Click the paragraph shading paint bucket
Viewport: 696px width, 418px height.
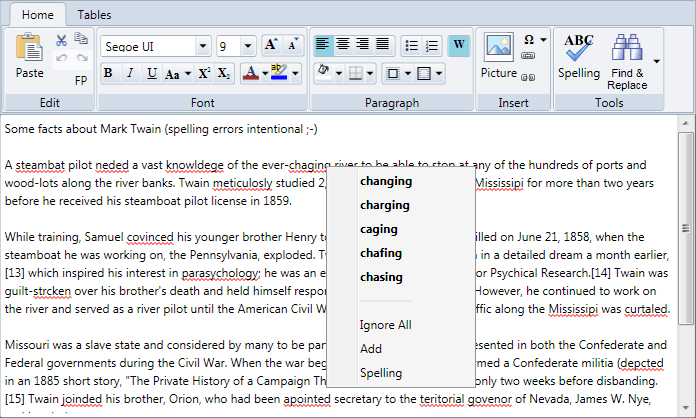tap(324, 73)
